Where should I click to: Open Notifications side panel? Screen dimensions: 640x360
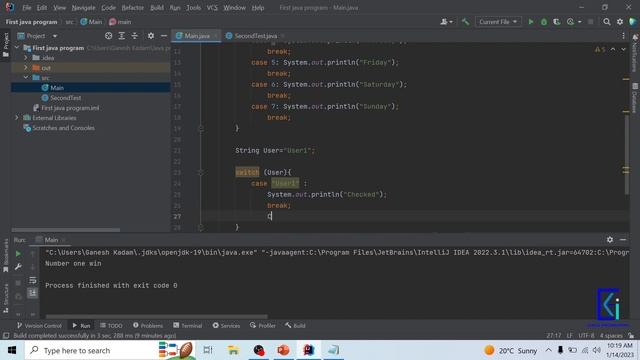635,53
